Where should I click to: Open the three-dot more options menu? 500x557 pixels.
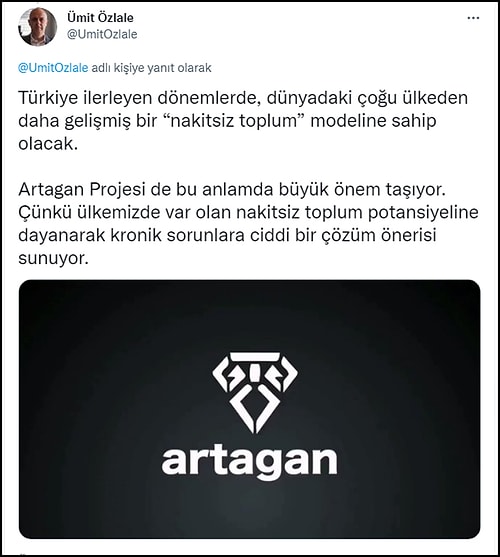[473, 18]
